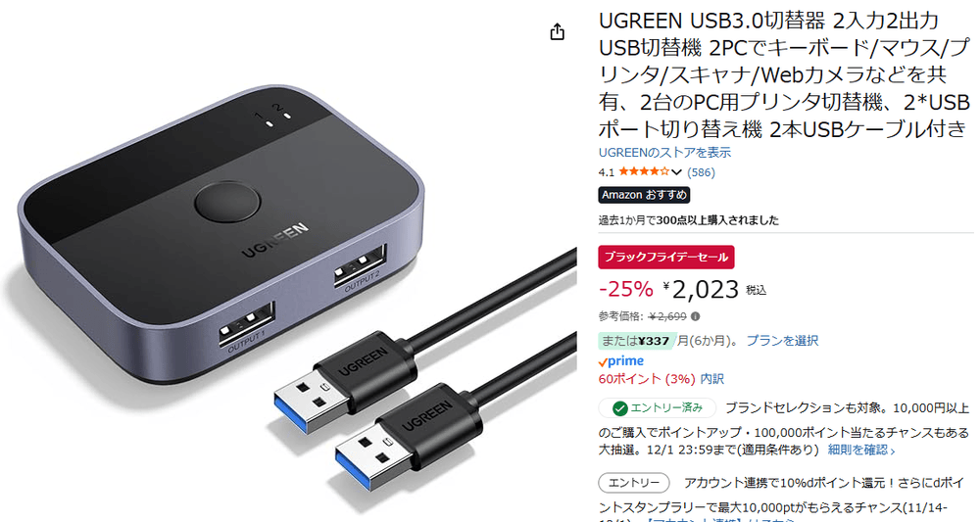Viewport: 980px width, 522px height.
Task: Visit the UGREENのストアを表示 store link
Action: [664, 153]
